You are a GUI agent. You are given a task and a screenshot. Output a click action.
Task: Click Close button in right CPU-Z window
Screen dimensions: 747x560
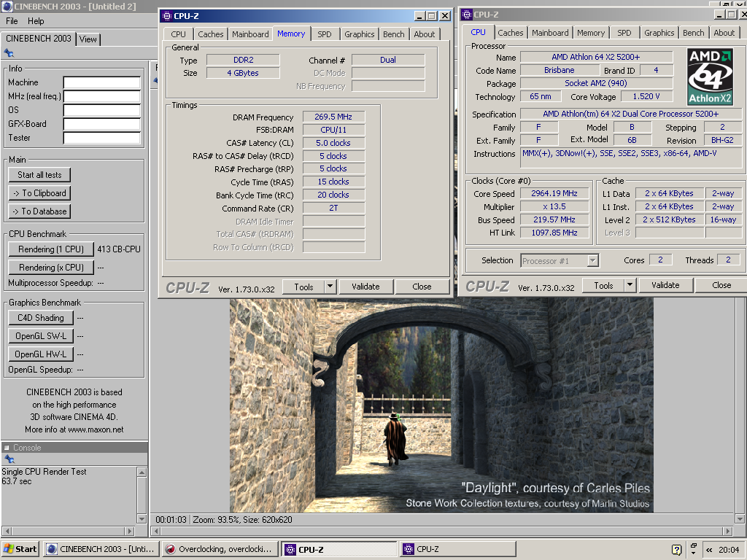721,285
